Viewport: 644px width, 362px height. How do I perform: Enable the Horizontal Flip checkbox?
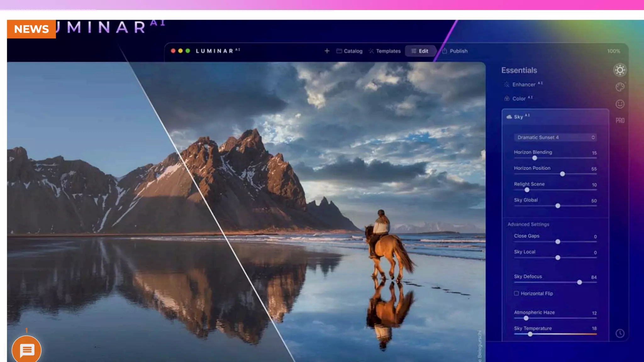coord(516,293)
